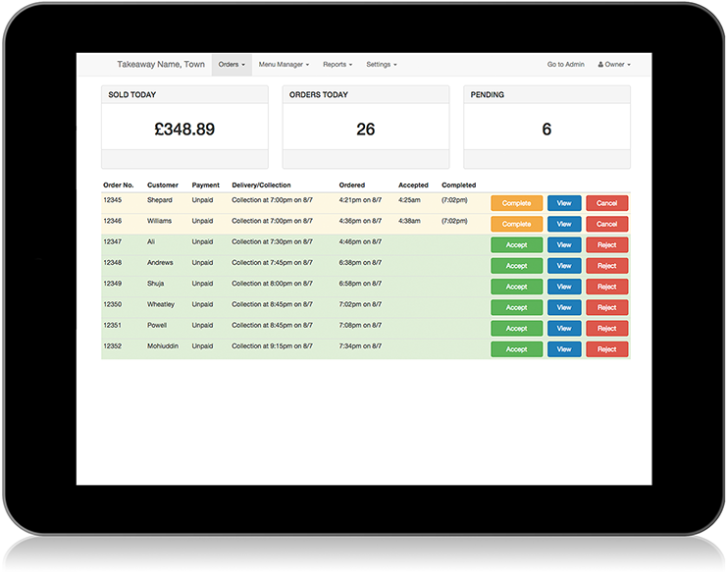Reject order 12348 from Andrews
Image resolution: width=728 pixels, height=580 pixels.
coord(607,266)
